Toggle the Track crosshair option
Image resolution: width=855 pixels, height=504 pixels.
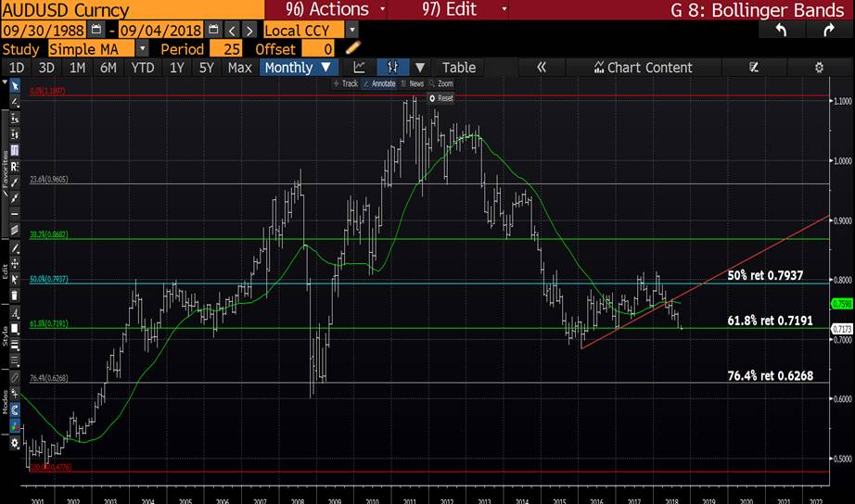click(x=345, y=83)
